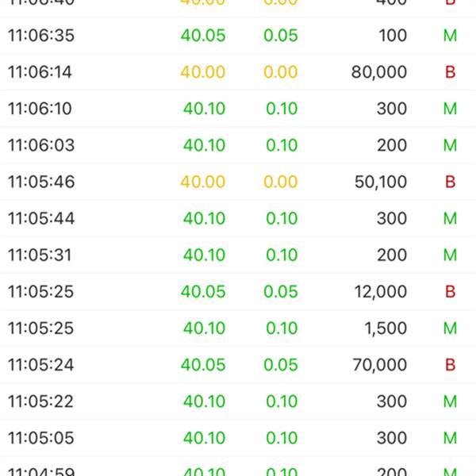Select the 11:06:10 trade time
The image size is (476, 476).
tap(40, 109)
